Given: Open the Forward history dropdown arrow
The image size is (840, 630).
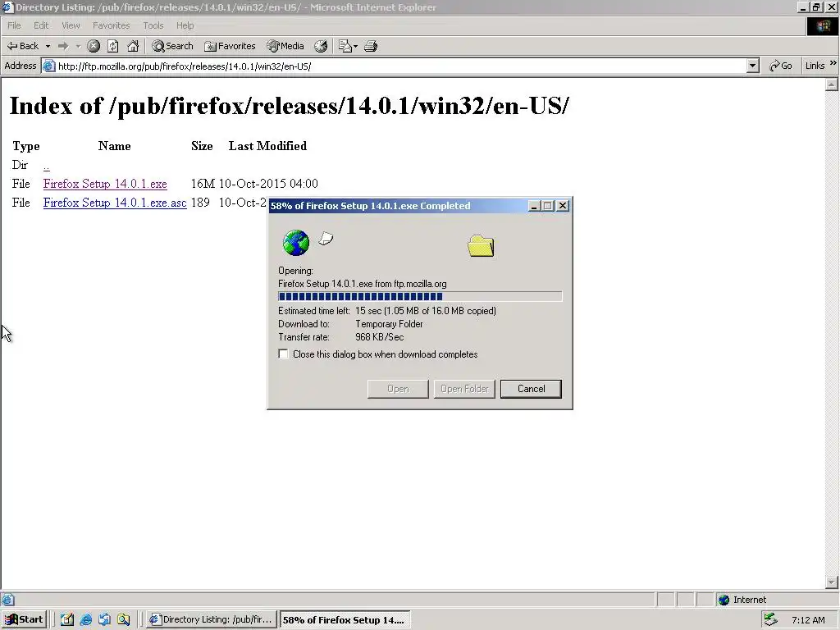Looking at the screenshot, I should point(78,46).
